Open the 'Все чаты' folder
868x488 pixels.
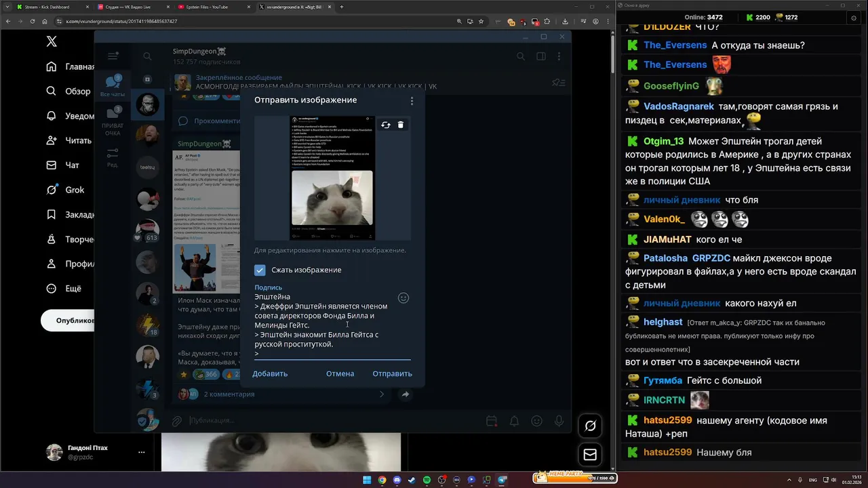point(113,86)
